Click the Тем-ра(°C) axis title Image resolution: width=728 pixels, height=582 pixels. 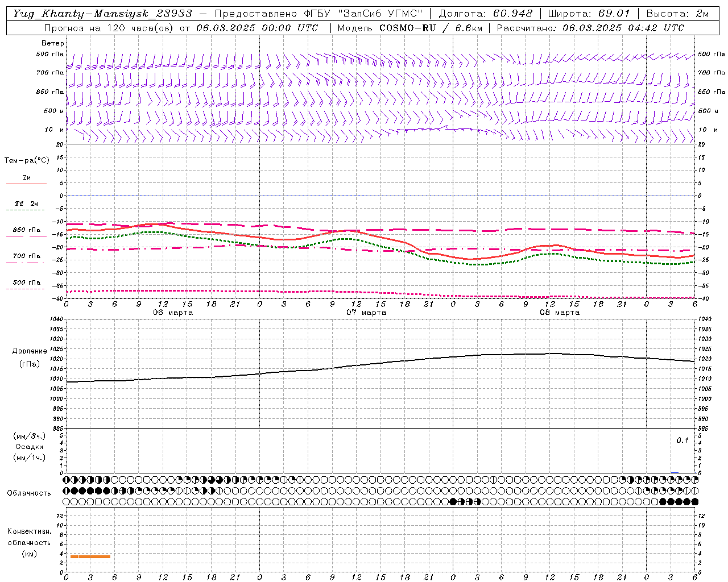tap(27, 161)
